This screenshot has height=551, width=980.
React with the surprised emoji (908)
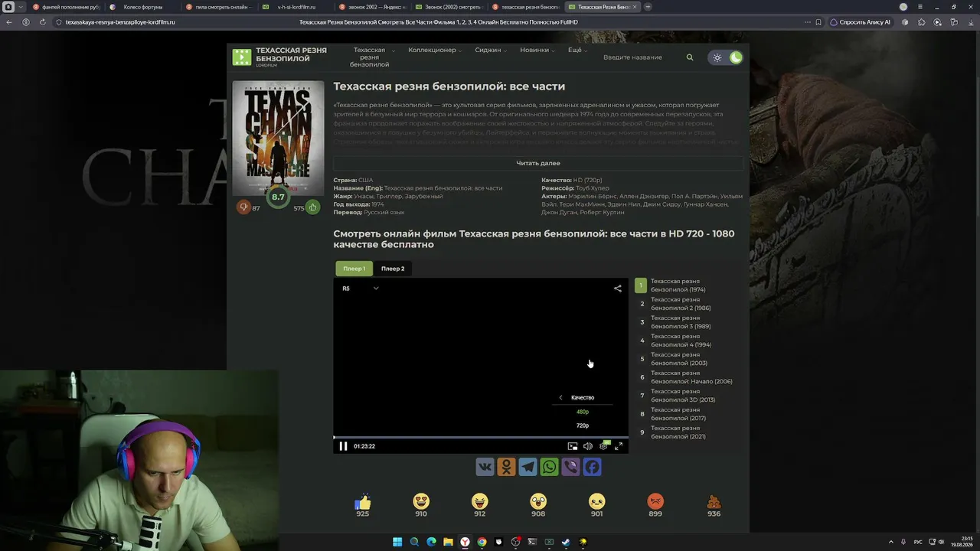538,501
